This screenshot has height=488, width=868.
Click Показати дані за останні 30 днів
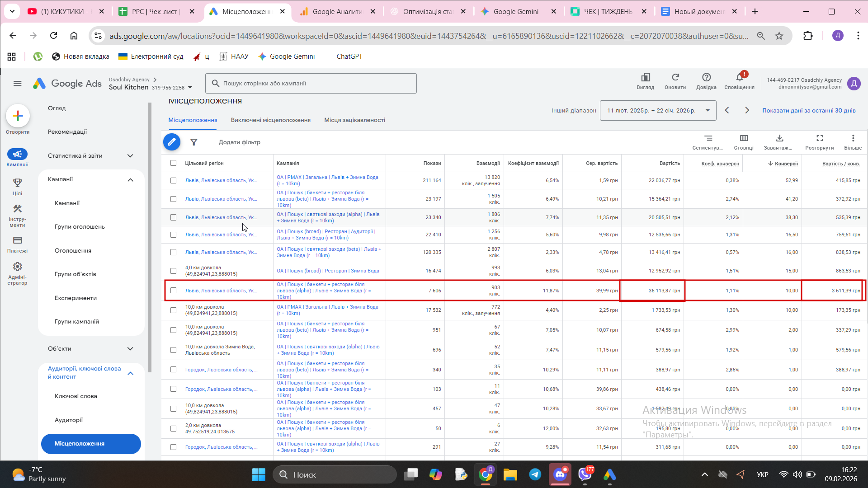point(809,111)
